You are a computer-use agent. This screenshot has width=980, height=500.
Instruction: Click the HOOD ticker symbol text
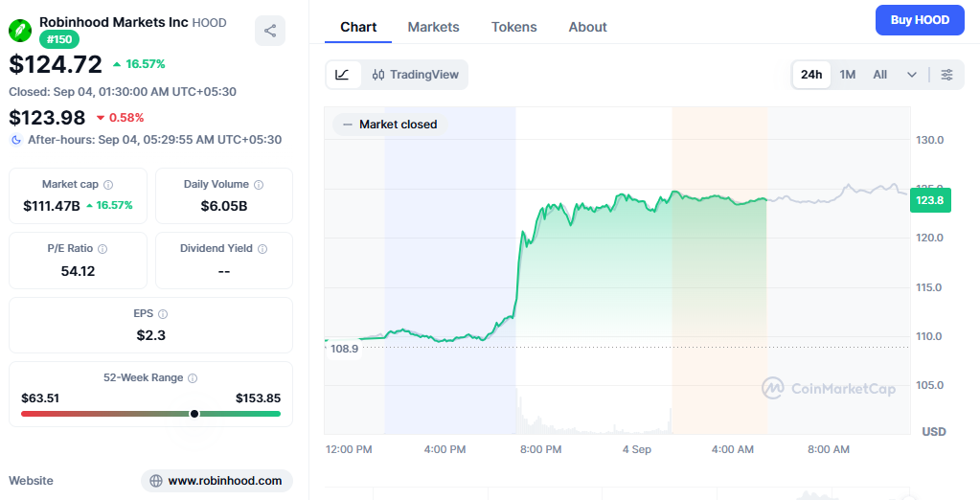point(210,22)
